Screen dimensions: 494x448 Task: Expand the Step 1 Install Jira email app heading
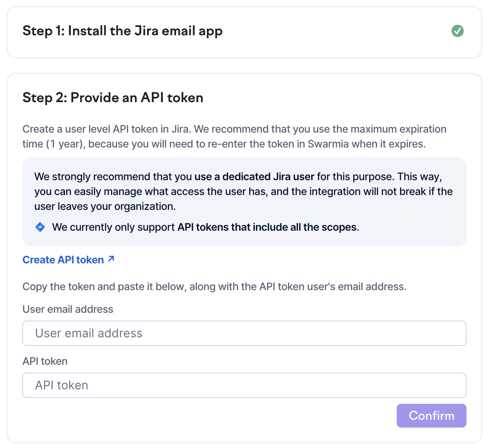pos(123,31)
